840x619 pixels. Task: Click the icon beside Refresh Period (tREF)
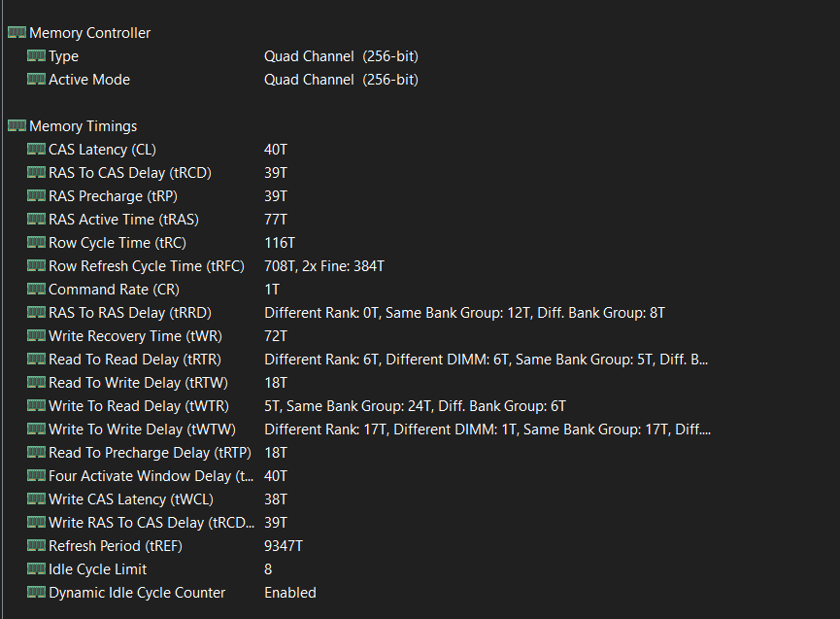click(x=37, y=545)
